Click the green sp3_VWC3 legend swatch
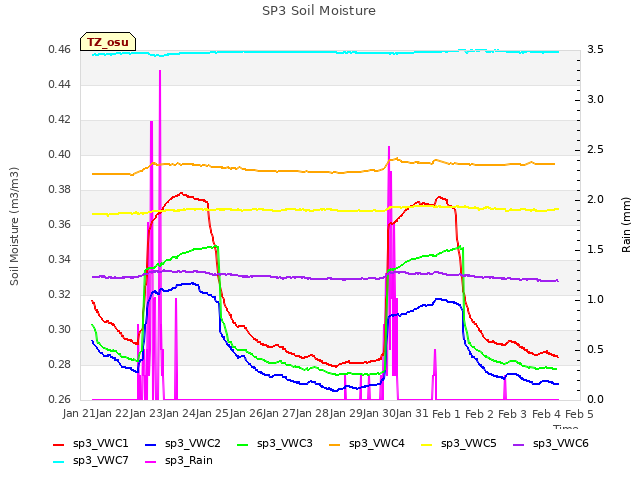This screenshot has width=640, height=480. click(x=243, y=445)
